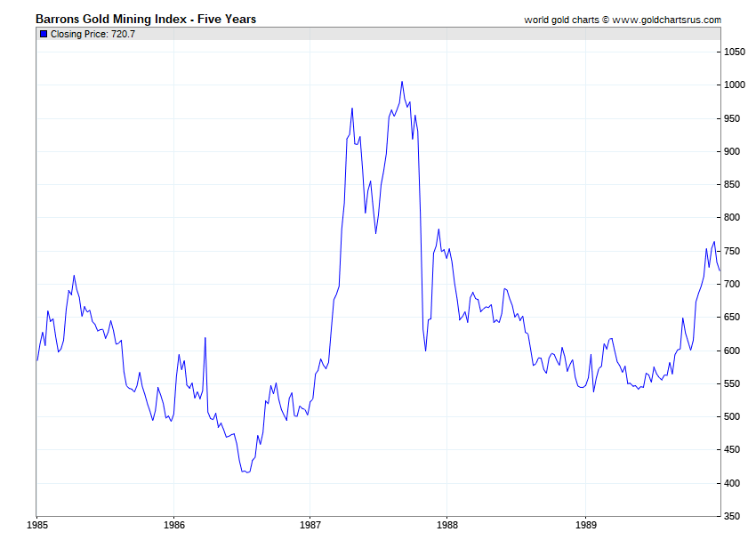Click the blue Closing Price legend swatch
The width and height of the screenshot is (756, 548).
(x=44, y=34)
